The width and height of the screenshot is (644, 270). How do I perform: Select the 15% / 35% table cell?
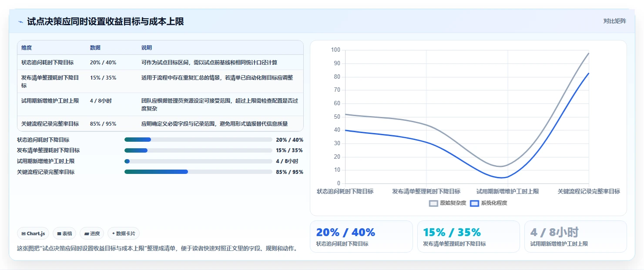(103, 78)
